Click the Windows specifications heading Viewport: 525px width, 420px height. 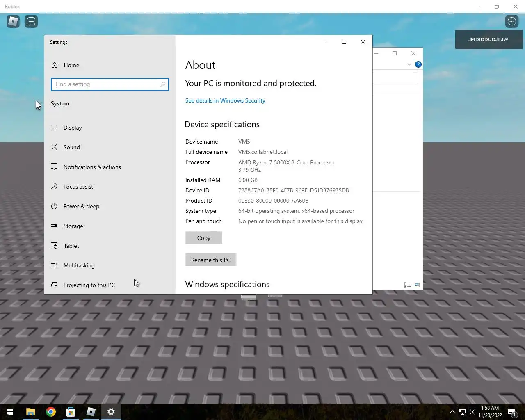click(227, 284)
